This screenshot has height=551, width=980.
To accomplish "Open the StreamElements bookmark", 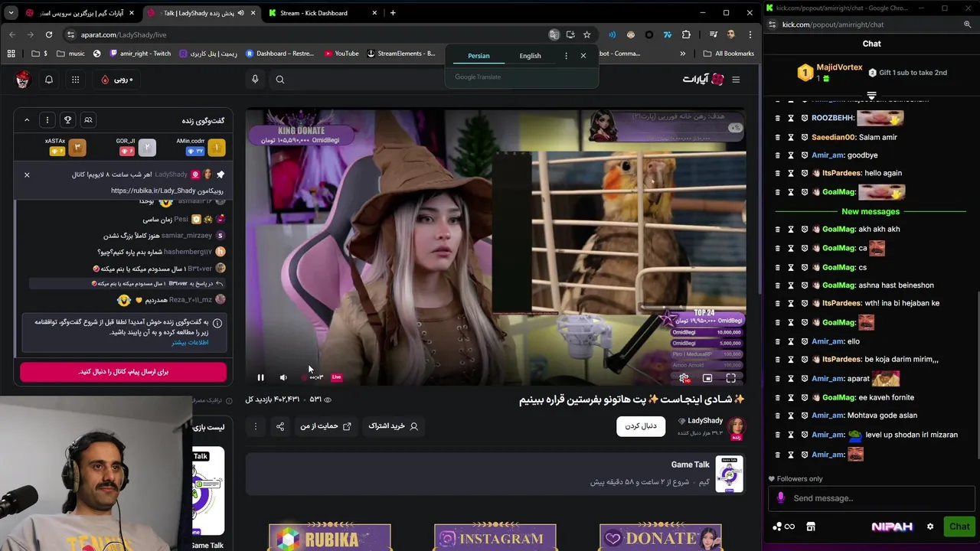I will point(401,54).
